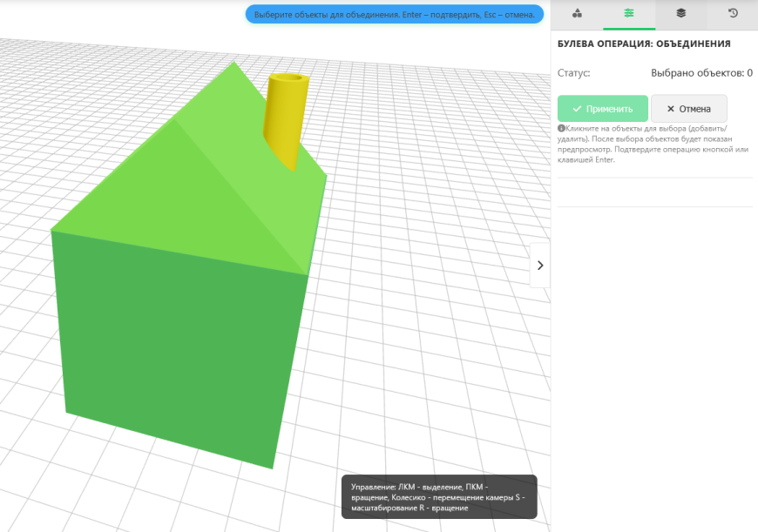Click the controls hint tooltip at bottom
The image size is (758, 532).
[x=440, y=498]
